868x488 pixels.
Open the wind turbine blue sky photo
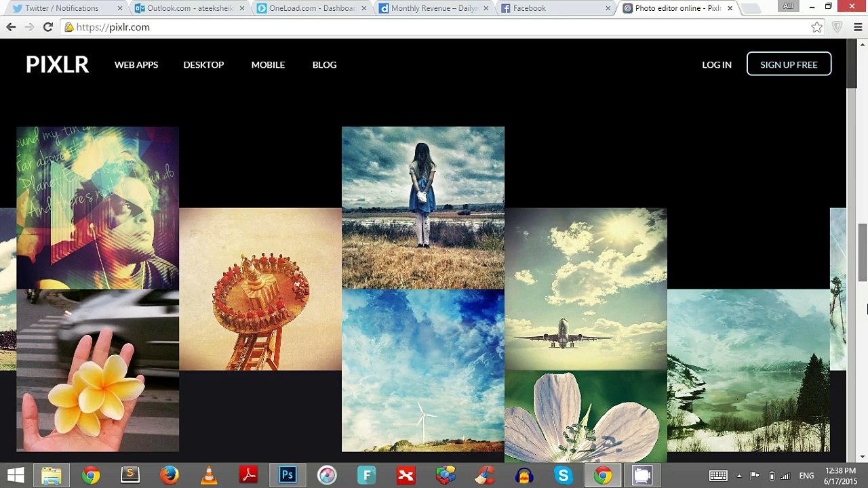pyautogui.click(x=423, y=370)
